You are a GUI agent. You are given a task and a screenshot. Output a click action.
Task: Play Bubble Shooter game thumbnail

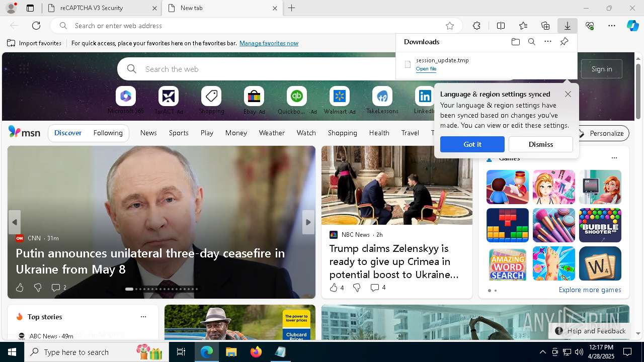(x=600, y=225)
